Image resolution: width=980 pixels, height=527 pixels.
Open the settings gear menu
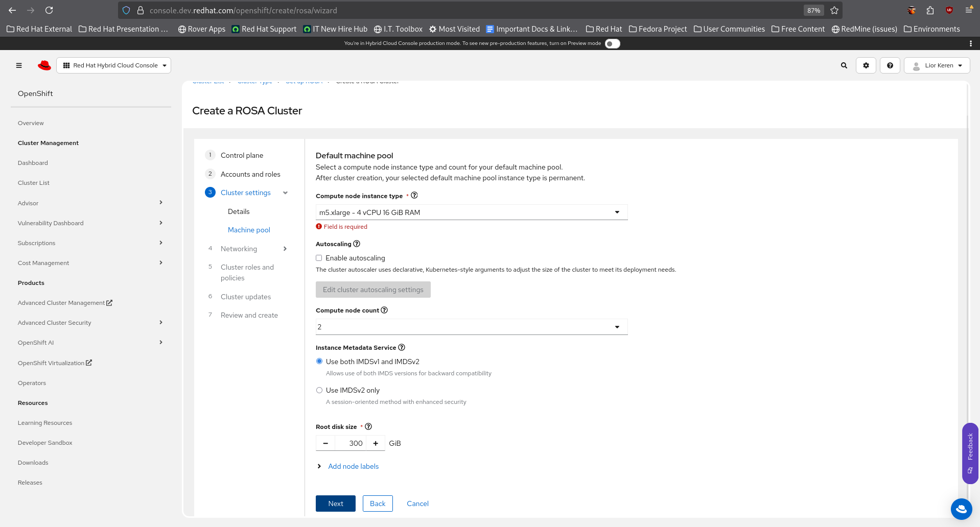point(866,65)
